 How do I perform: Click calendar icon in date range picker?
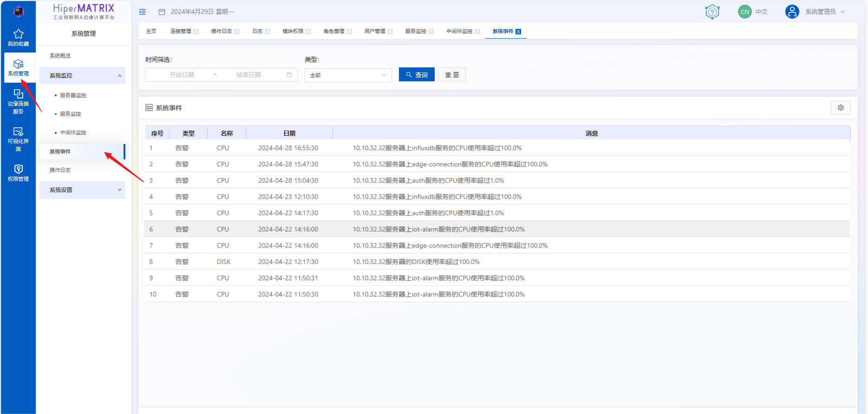click(289, 75)
